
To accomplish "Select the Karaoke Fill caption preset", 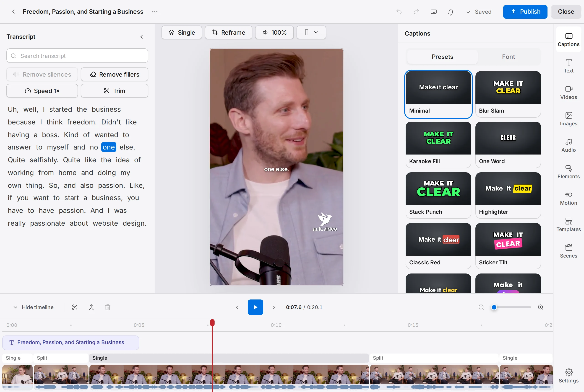I will (x=438, y=145).
